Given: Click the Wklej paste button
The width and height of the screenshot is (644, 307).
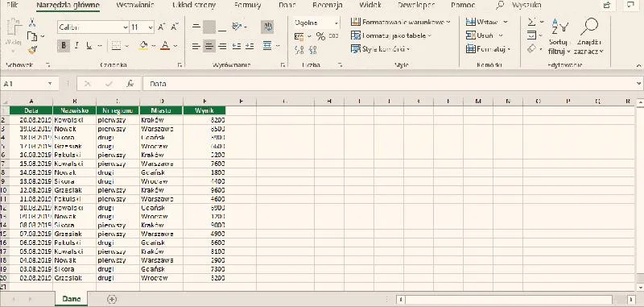Looking at the screenshot, I should click(13, 36).
